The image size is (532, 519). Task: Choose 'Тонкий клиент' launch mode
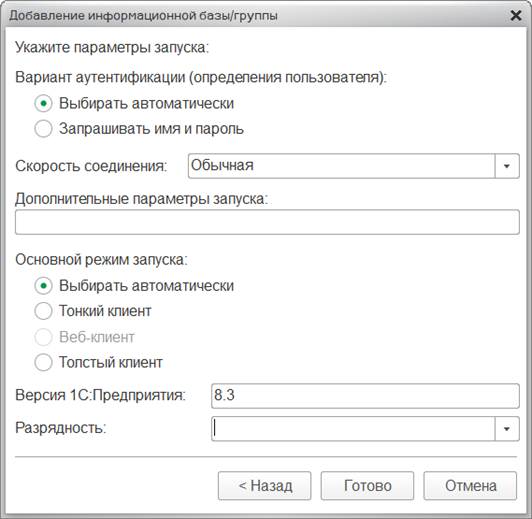point(43,311)
